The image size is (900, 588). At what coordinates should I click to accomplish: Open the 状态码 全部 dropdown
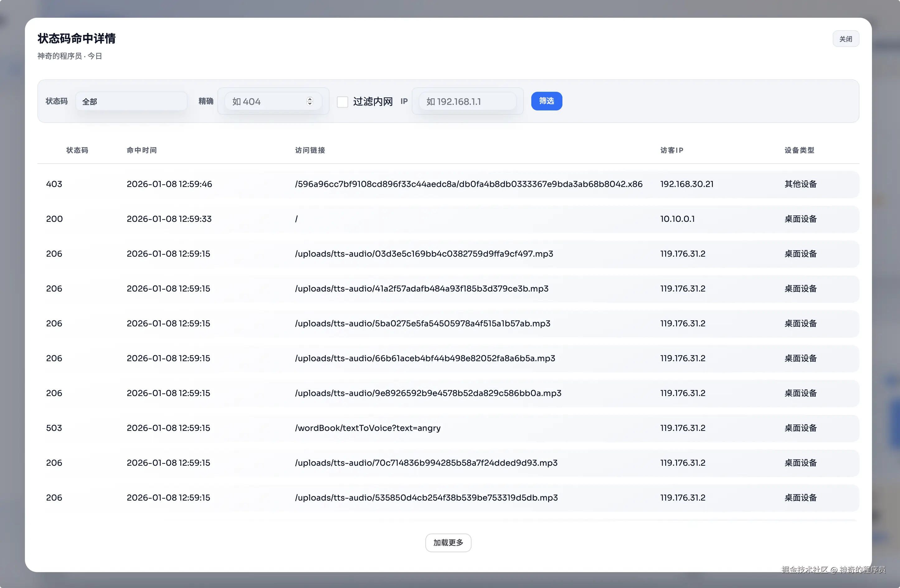point(131,101)
